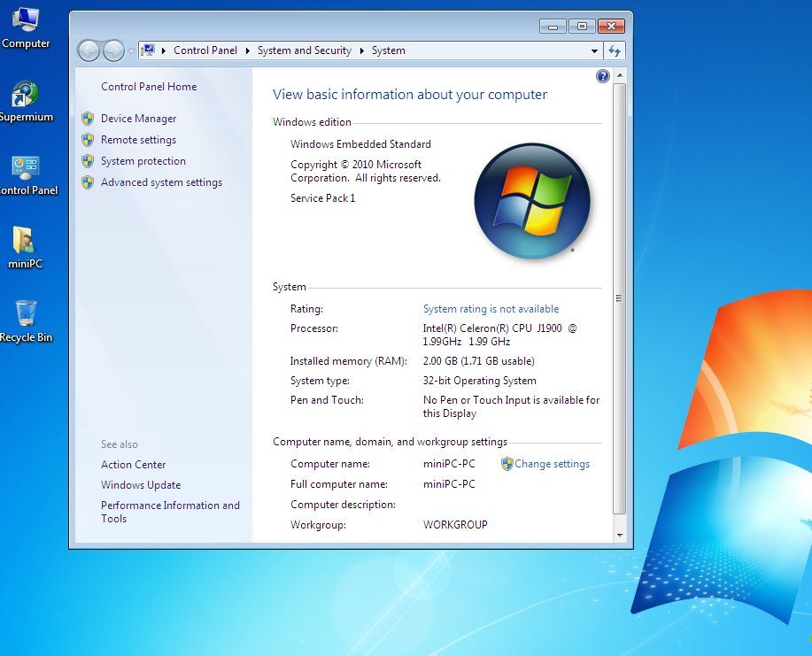
Task: Click the address bar refresh button
Action: pos(615,50)
